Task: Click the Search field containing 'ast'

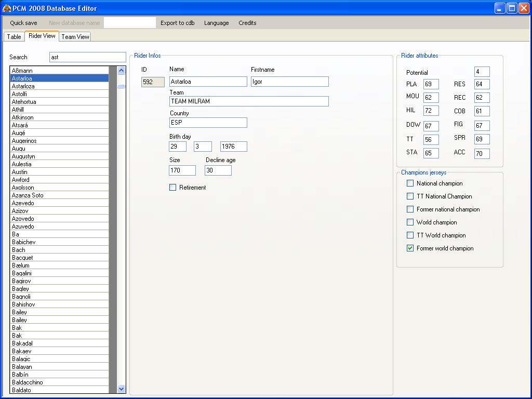Action: tap(87, 57)
